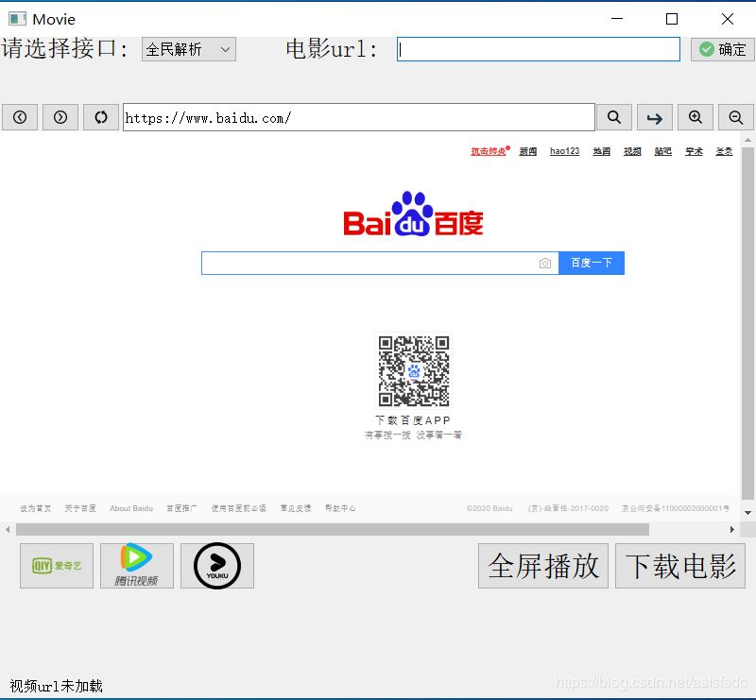
Task: Click the 登录 login link
Action: click(x=724, y=151)
